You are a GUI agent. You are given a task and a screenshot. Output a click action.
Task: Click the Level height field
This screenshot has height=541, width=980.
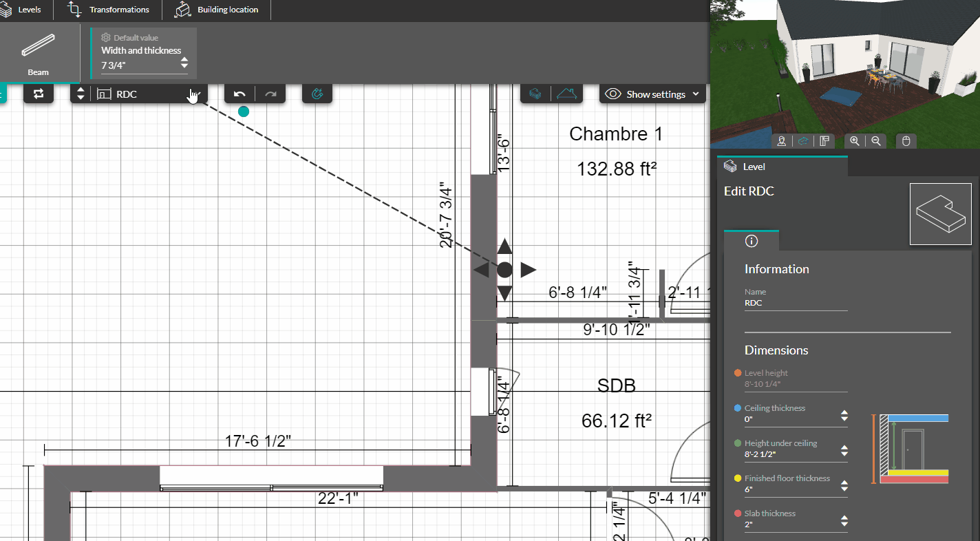click(x=796, y=384)
